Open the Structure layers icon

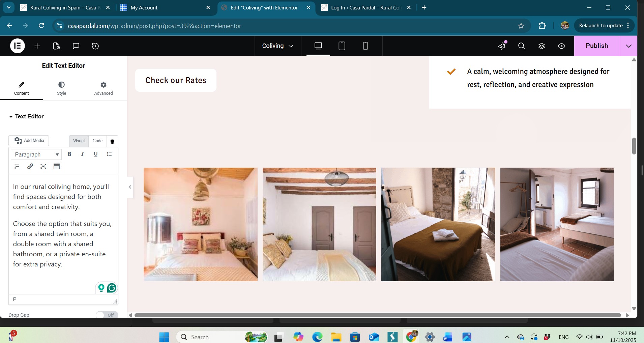point(541,46)
